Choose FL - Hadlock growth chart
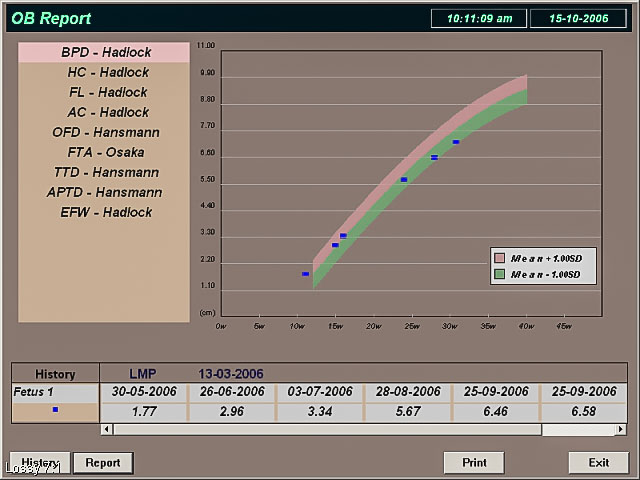This screenshot has height=480, width=640. click(103, 92)
